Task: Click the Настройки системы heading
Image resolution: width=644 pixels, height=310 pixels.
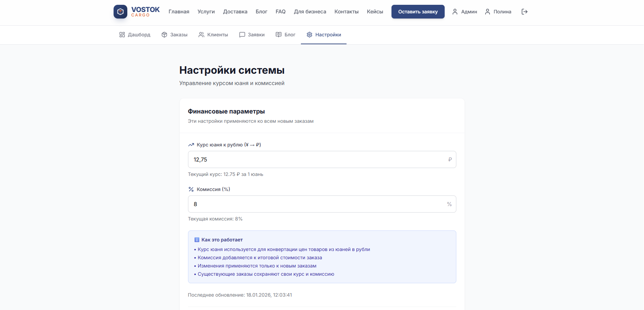Action: click(232, 70)
